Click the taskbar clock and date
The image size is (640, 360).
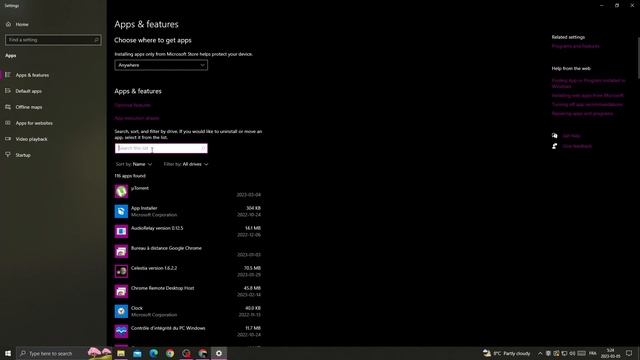point(610,353)
